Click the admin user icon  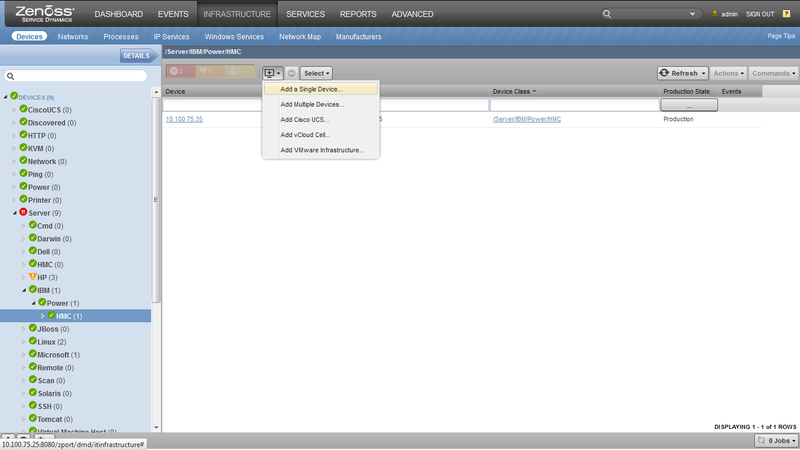pyautogui.click(x=715, y=14)
